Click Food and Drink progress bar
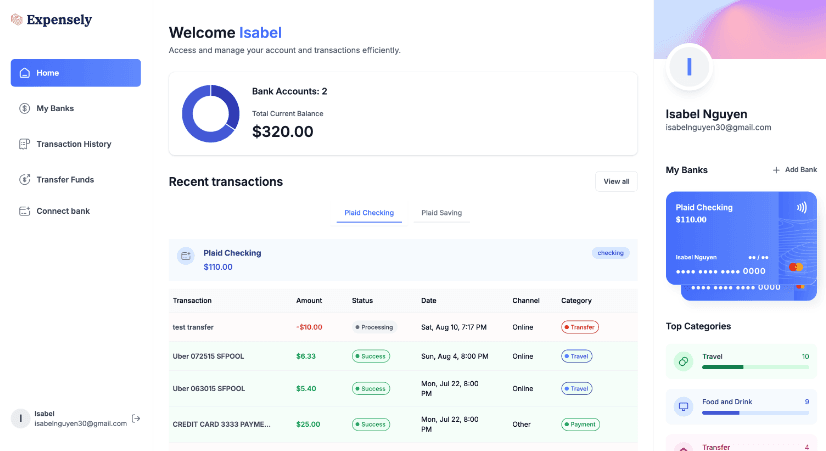Viewport: 826px width, 451px height. pos(755,413)
